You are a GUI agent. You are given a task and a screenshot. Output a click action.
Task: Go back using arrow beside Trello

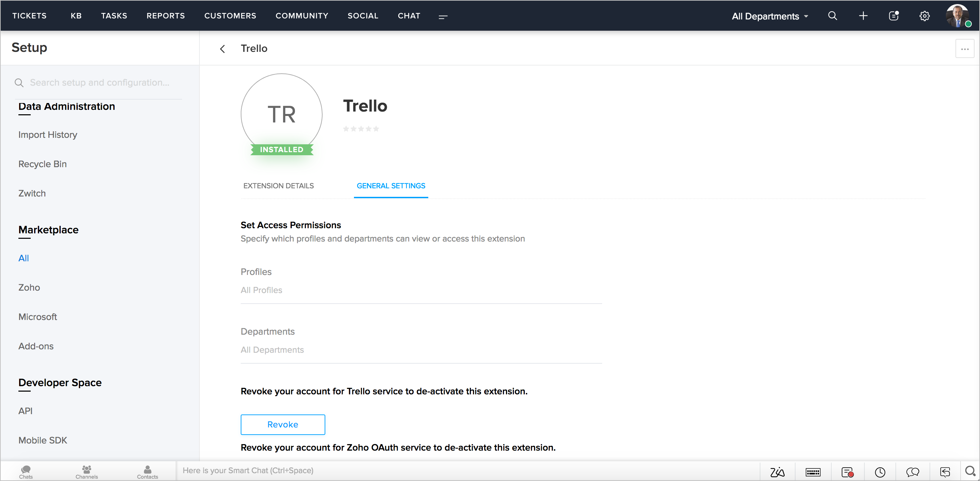coord(223,49)
